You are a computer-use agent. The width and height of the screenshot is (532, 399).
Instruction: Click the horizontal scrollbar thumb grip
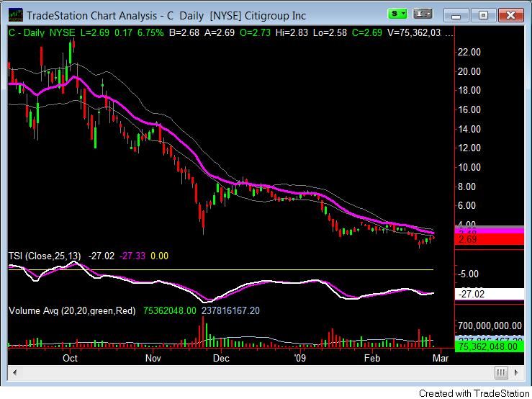coord(501,372)
